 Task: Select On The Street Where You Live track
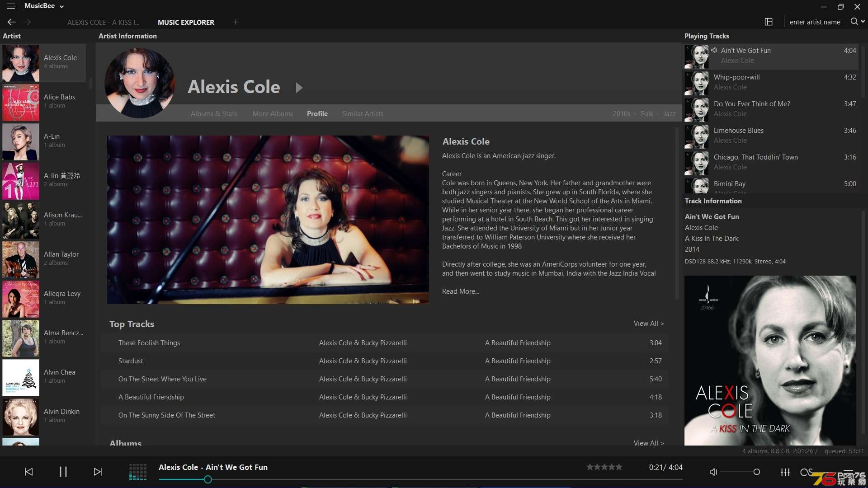click(x=385, y=379)
